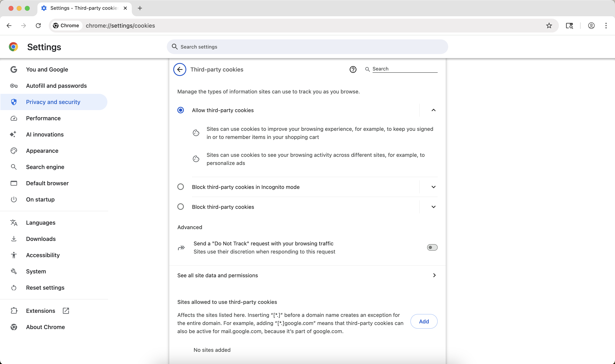This screenshot has width=615, height=364.
Task: Open See all site data and permissions
Action: coord(307,275)
